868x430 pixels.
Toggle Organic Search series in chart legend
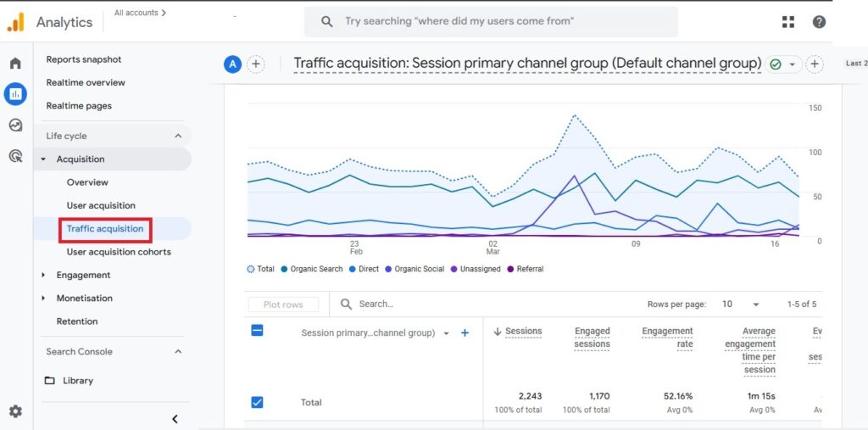311,269
